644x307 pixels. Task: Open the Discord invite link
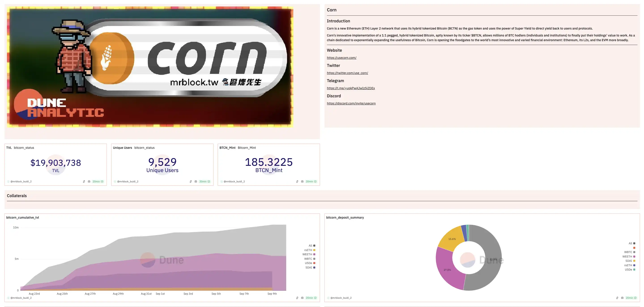[x=351, y=104]
